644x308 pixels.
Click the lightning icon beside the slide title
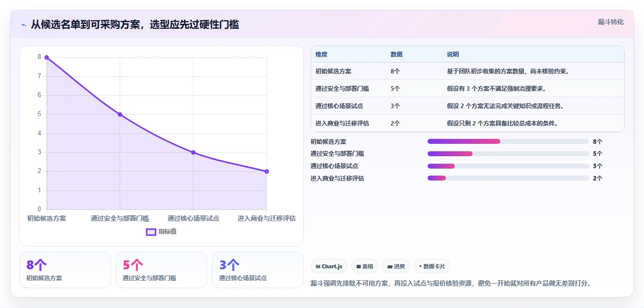point(24,24)
